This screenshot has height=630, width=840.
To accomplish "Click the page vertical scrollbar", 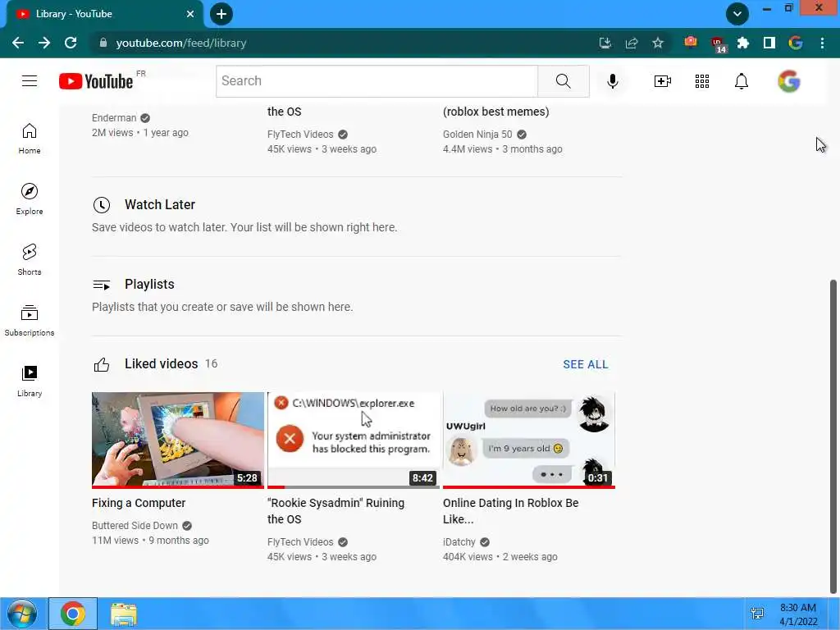I will pos(833,436).
